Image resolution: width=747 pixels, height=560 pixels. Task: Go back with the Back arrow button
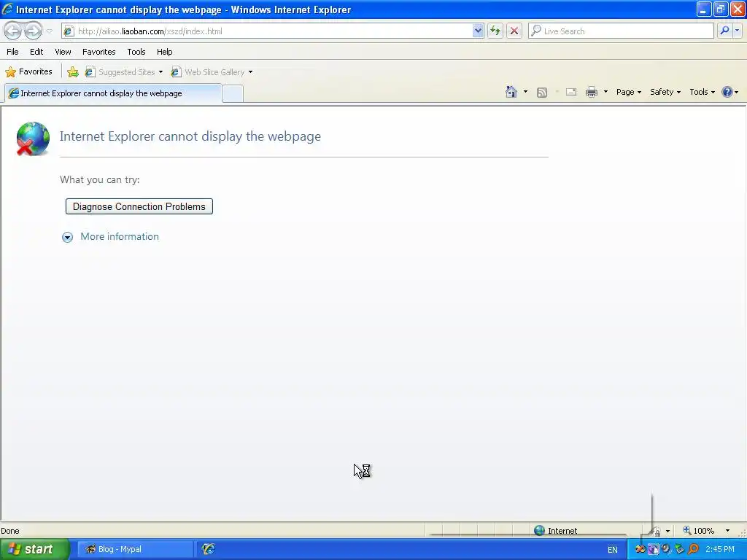point(13,31)
